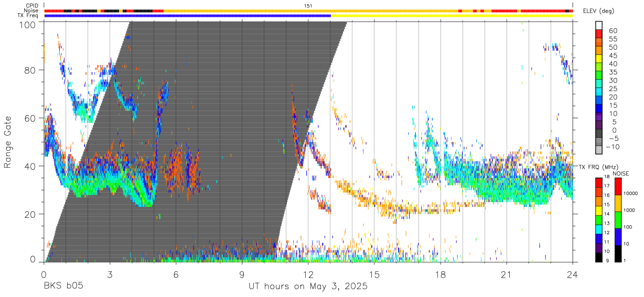The width and height of the screenshot is (644, 297).
Task: Click the CPID value 151
Action: [x=308, y=5]
